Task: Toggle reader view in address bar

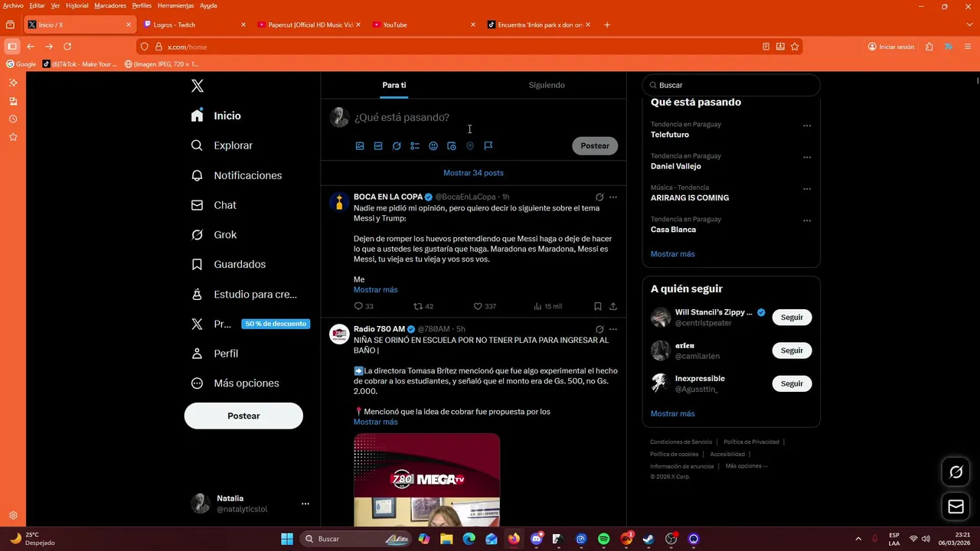Action: tap(766, 47)
